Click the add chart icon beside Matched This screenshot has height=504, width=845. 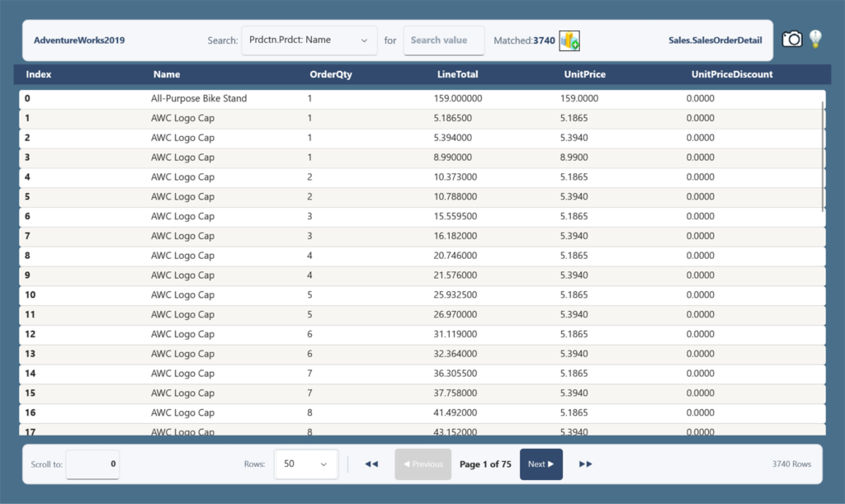569,40
